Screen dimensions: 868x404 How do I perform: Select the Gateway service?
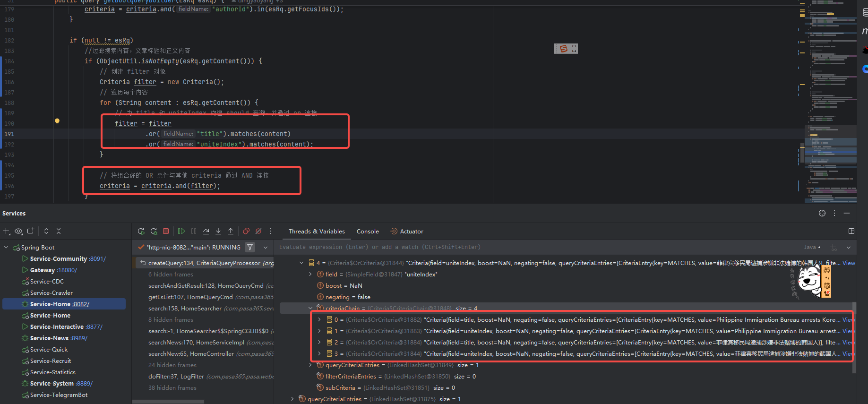(x=43, y=270)
